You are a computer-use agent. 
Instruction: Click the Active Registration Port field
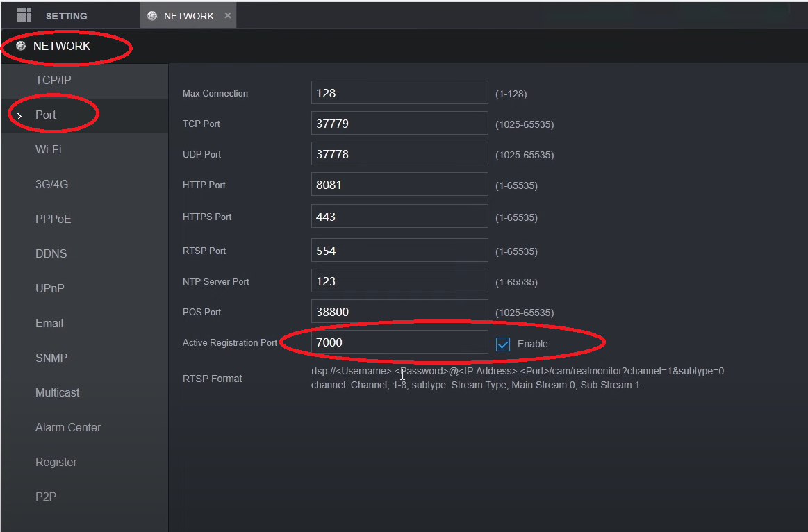point(399,342)
